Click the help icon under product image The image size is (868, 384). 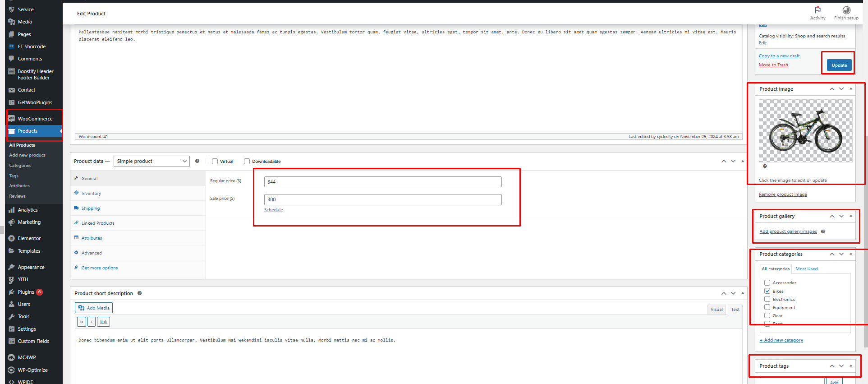765,166
